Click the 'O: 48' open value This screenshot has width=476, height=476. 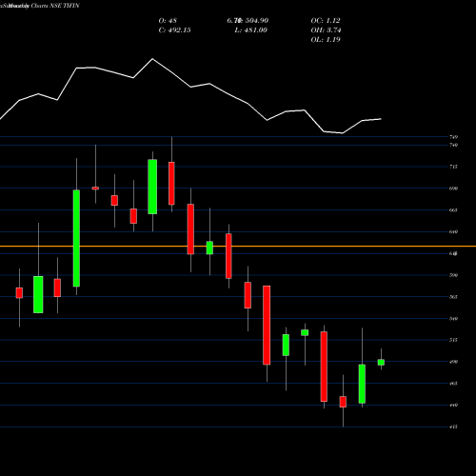pos(168,21)
